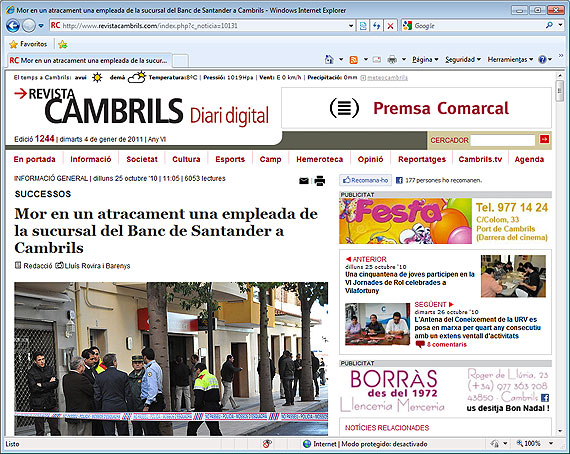
Task: Open the Informació section
Action: pos(91,159)
